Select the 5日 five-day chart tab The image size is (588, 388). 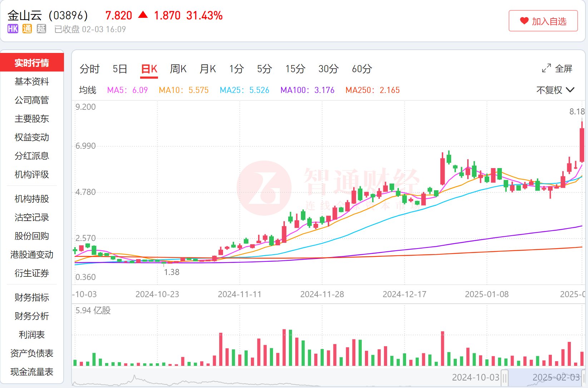point(120,69)
